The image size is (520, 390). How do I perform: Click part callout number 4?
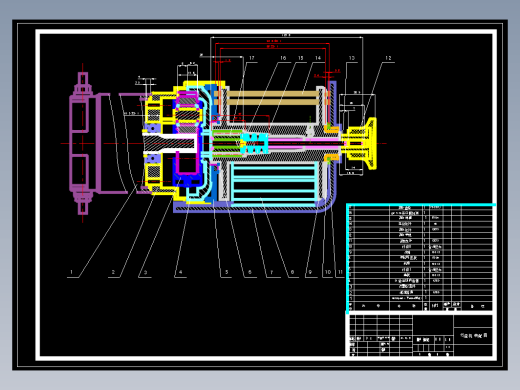pyautogui.click(x=180, y=272)
